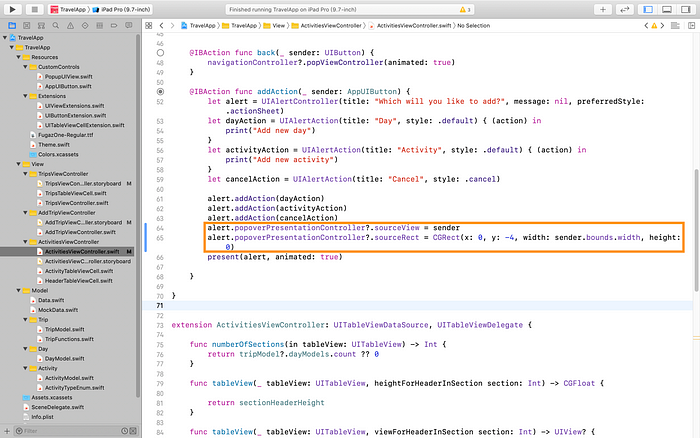
Task: Open the Library with plus button
Action: click(603, 9)
